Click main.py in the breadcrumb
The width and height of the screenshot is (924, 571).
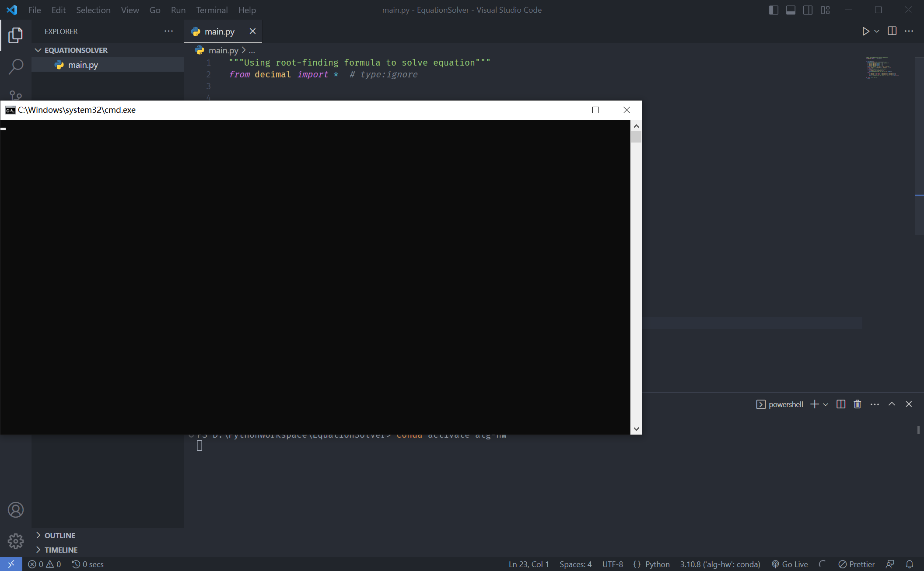[224, 50]
